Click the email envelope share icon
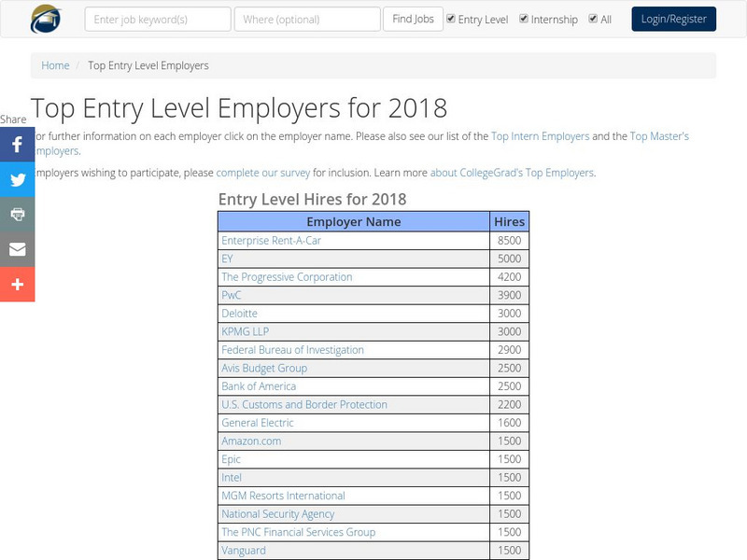Image resolution: width=747 pixels, height=560 pixels. [17, 249]
